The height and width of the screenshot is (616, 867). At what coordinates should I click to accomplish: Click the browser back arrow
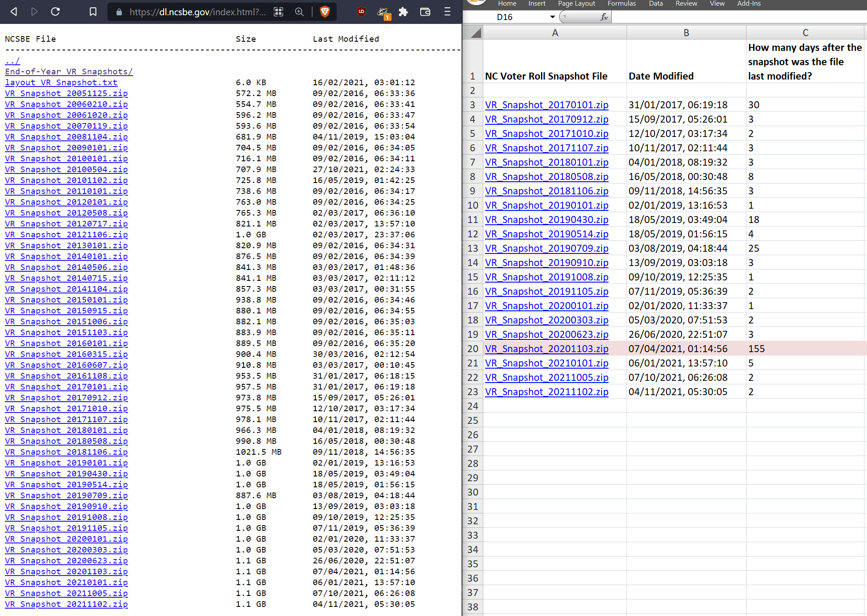point(14,12)
